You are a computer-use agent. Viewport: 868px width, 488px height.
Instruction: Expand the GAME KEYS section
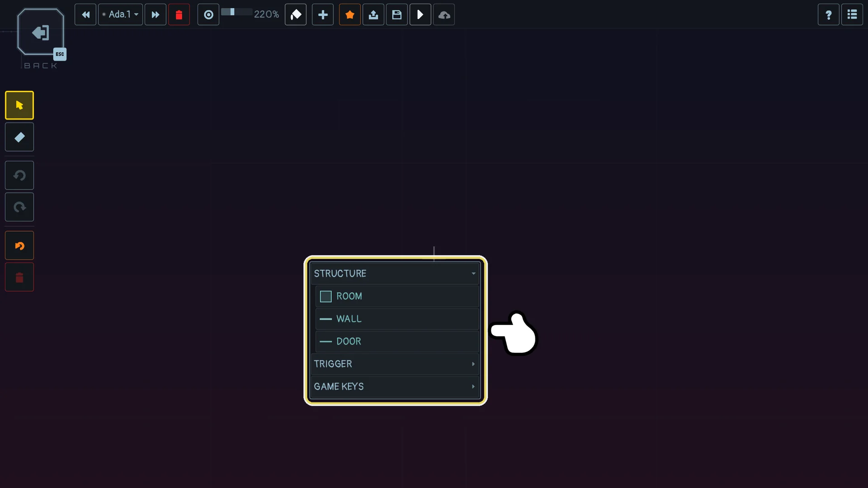(395, 387)
